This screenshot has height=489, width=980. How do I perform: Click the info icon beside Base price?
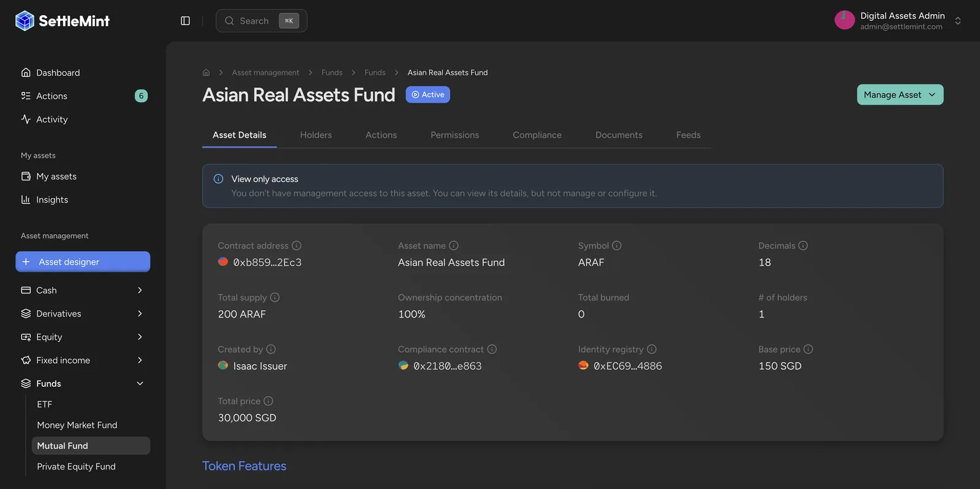(809, 349)
